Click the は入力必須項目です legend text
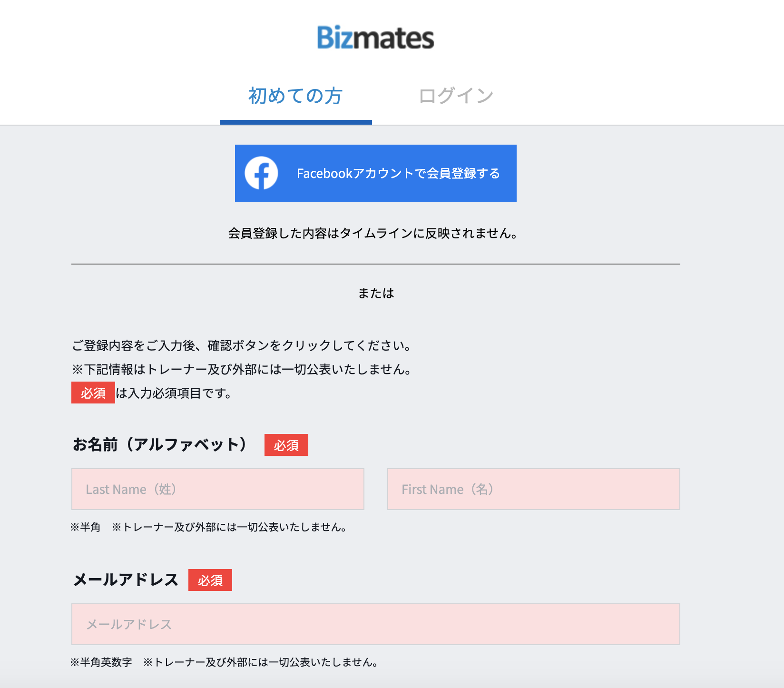The width and height of the screenshot is (784, 688). point(174,393)
